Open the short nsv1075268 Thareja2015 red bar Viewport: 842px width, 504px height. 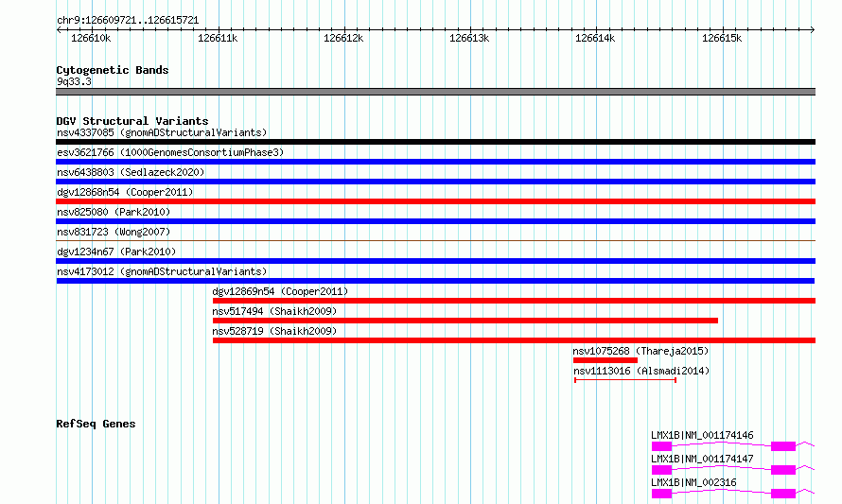pos(605,360)
